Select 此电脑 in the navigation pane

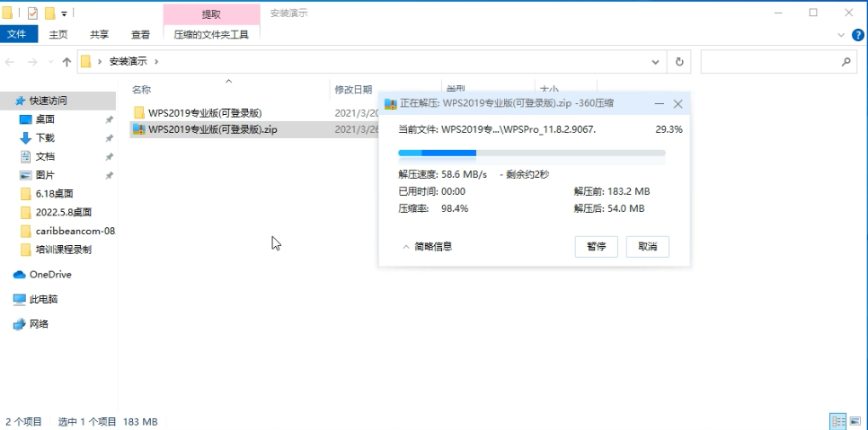[43, 299]
